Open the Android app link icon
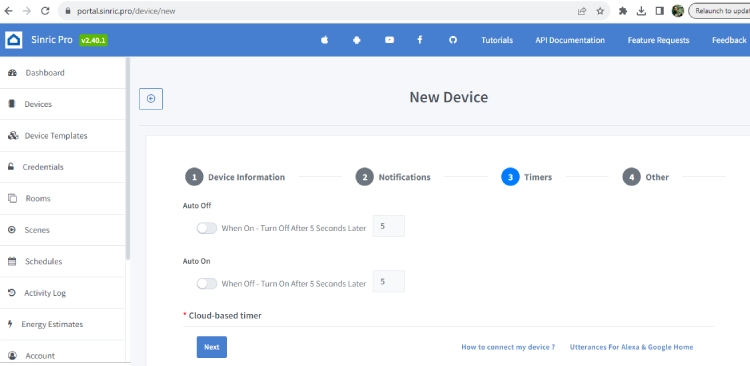 click(356, 40)
